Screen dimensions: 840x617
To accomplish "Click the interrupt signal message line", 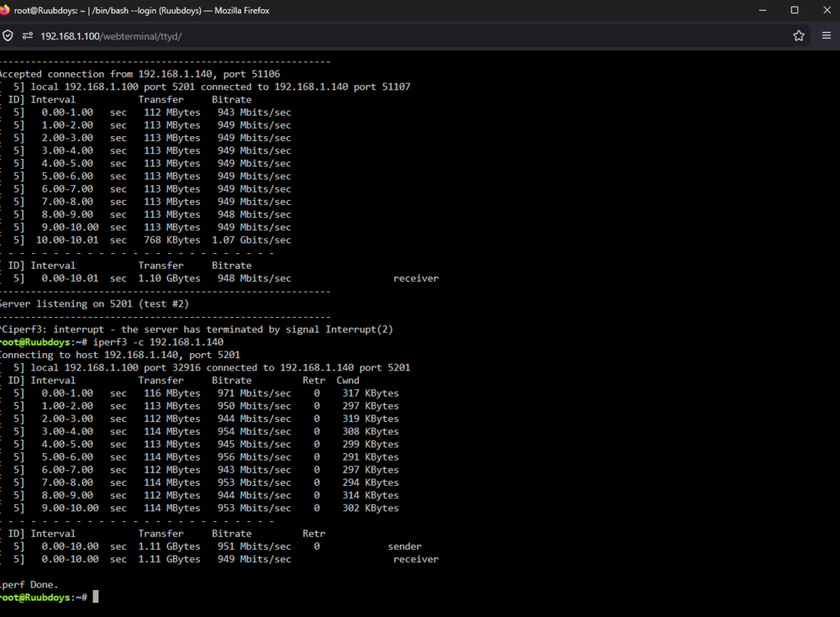I will 196,330.
